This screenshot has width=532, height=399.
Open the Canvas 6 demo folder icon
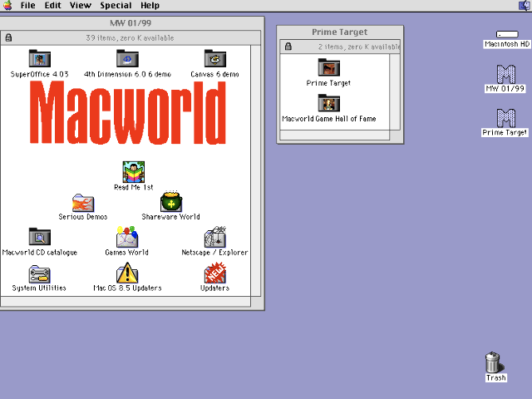point(215,58)
